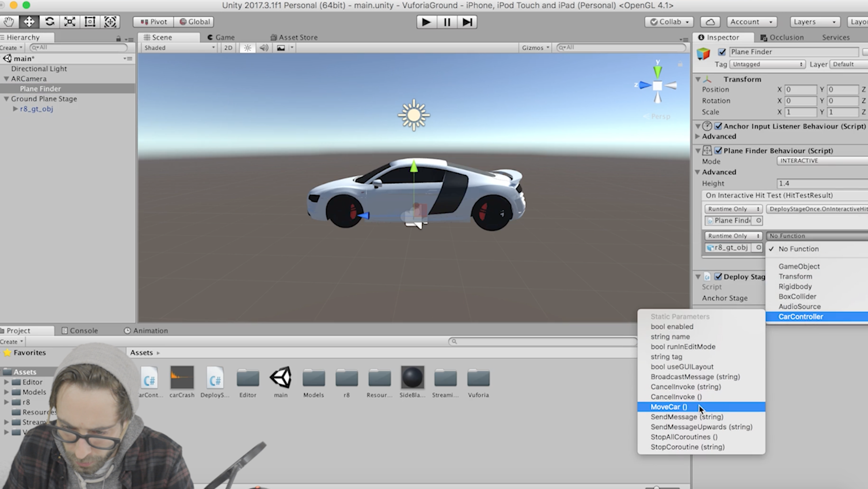Select the Hand tool in toolbar

pyautogui.click(x=9, y=22)
